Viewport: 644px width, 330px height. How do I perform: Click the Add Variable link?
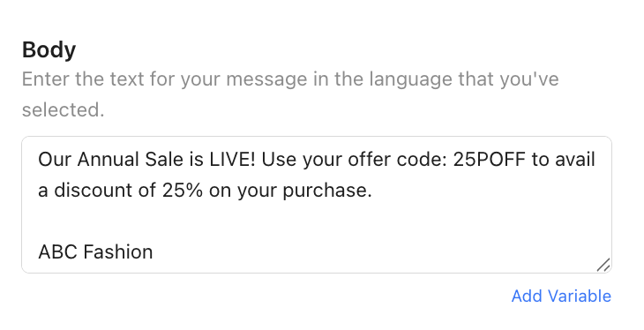pos(561,296)
